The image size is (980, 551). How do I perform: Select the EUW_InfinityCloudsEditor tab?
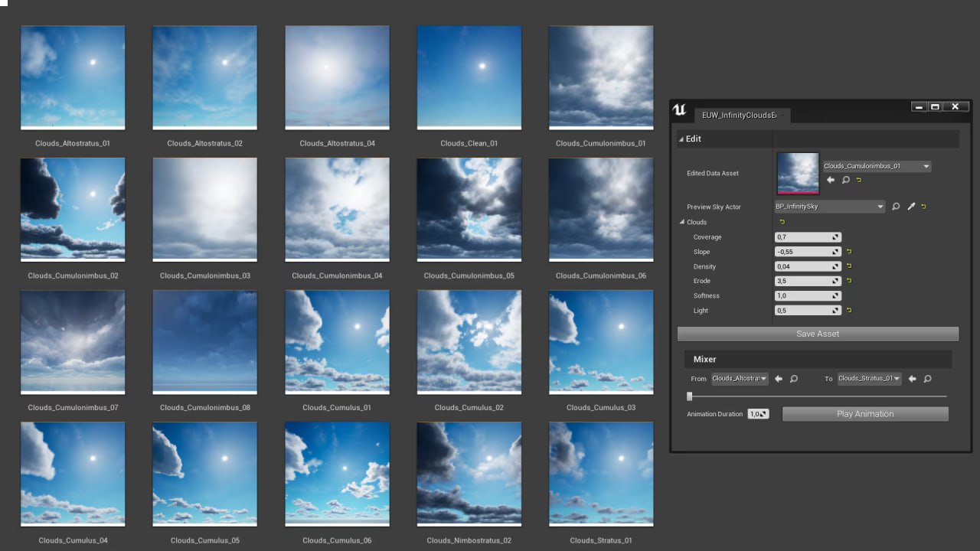tap(739, 116)
